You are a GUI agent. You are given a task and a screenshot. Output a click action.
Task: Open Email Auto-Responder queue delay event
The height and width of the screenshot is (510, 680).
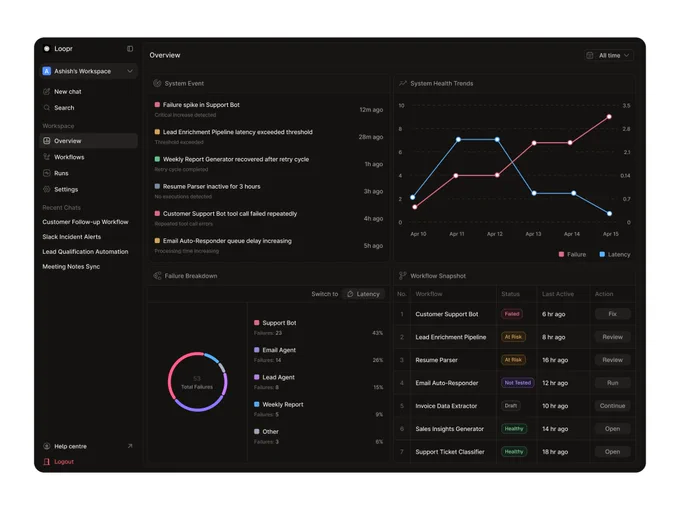coord(268,245)
